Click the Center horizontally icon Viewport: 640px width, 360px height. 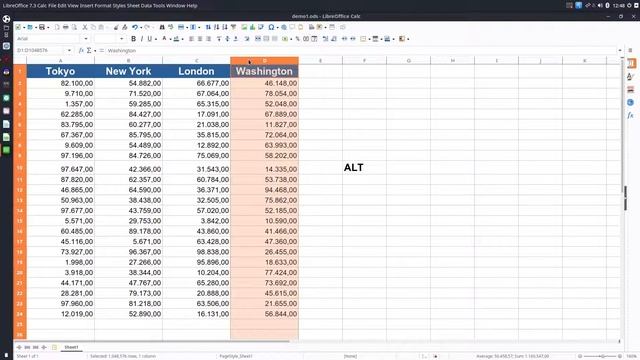tap(200, 39)
